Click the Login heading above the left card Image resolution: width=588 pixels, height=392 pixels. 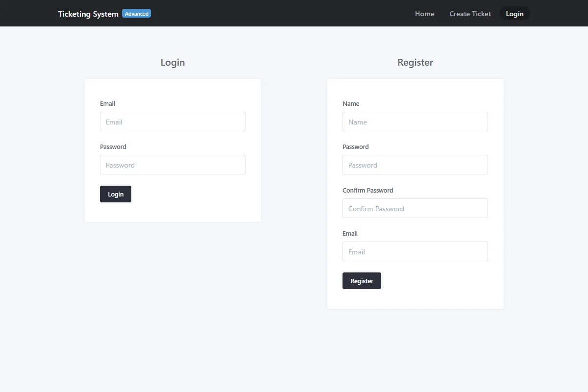click(172, 62)
